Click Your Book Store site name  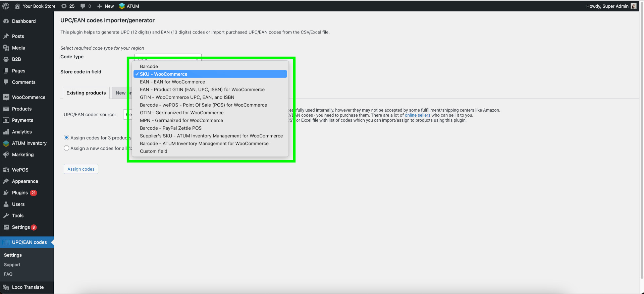[39, 6]
